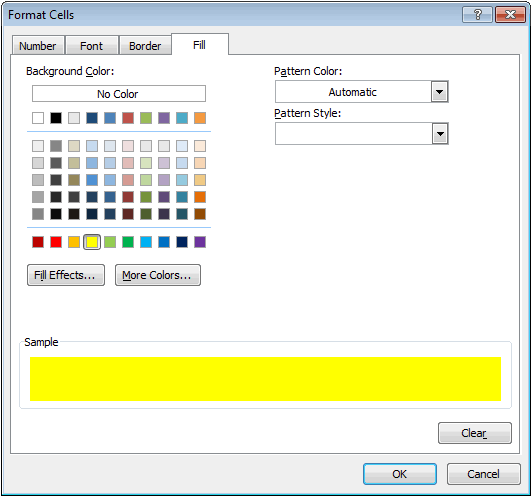
Task: Pick the orange theme swatch in top row
Action: pyautogui.click(x=200, y=118)
